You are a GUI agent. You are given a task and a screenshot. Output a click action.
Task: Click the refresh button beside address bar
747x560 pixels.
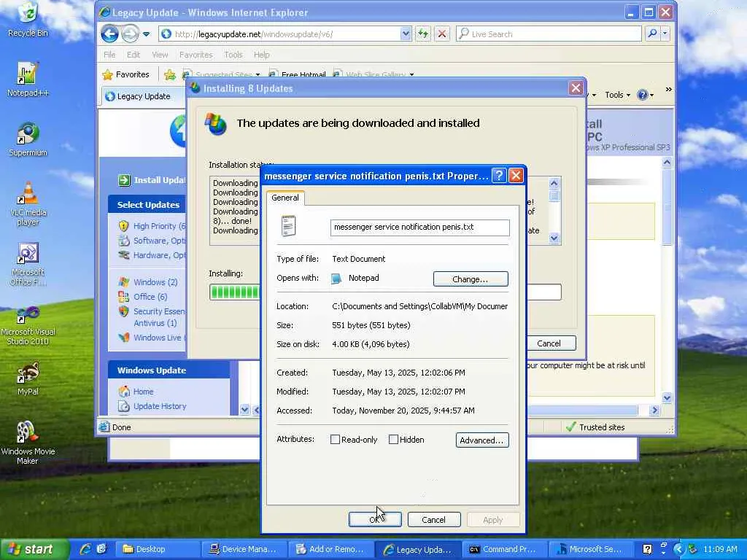[422, 34]
